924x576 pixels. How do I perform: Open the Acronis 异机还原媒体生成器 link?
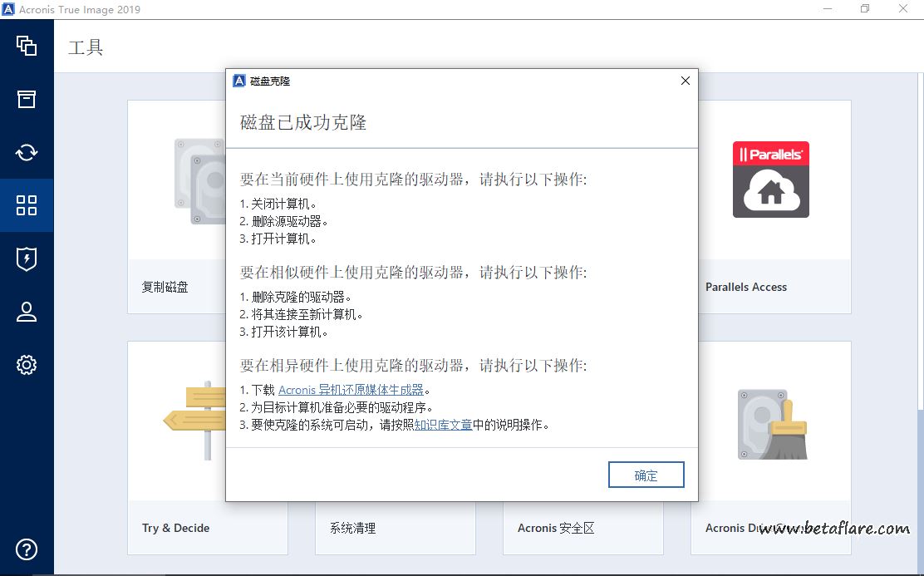pyautogui.click(x=351, y=390)
